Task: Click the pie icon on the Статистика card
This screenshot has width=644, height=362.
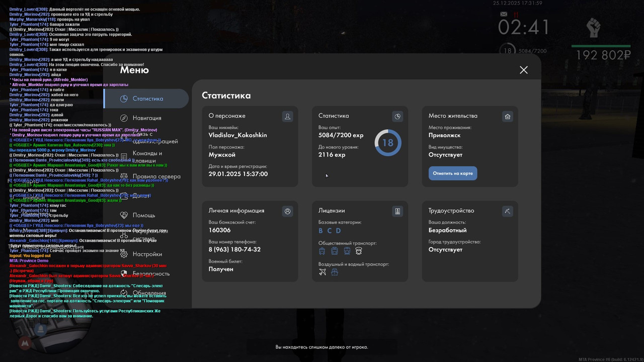Action: (x=397, y=117)
